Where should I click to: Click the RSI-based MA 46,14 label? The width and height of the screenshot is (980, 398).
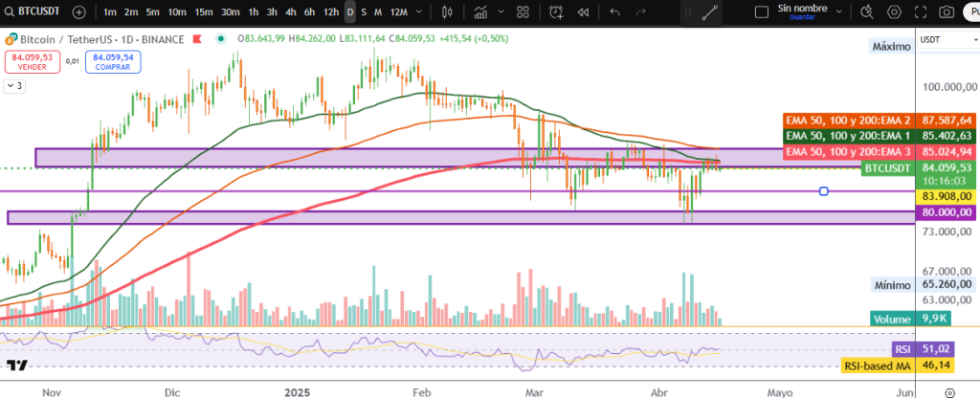click(899, 366)
